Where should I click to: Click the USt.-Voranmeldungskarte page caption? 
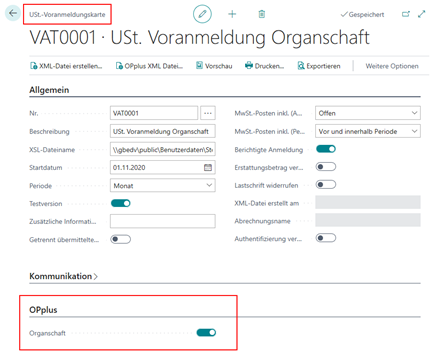pos(67,14)
